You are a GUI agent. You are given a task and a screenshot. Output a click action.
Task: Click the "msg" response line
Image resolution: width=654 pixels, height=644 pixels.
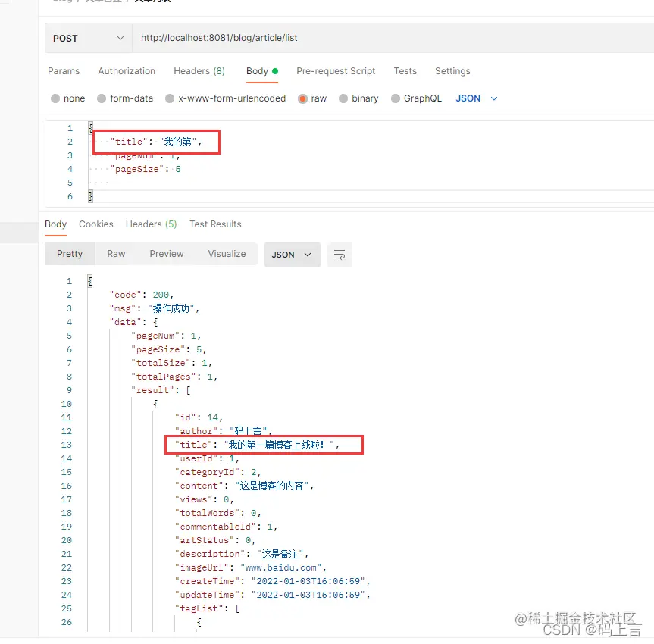pyautogui.click(x=155, y=308)
